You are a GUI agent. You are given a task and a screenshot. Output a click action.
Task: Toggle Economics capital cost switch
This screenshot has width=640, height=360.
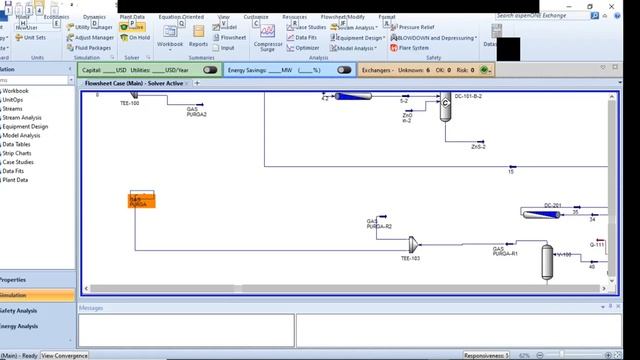210,70
